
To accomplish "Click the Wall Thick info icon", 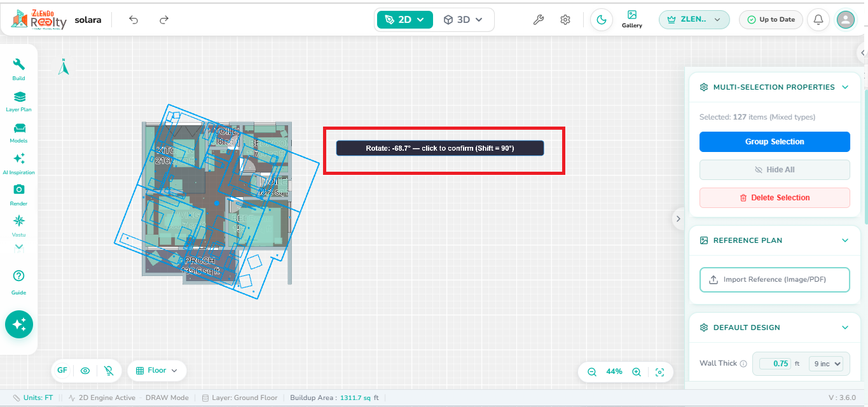I will coord(743,364).
